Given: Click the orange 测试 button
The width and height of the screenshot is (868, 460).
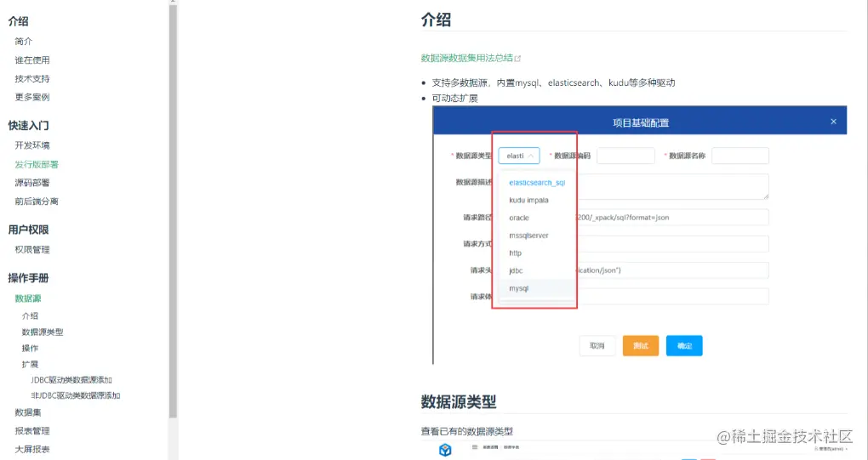Looking at the screenshot, I should 641,345.
